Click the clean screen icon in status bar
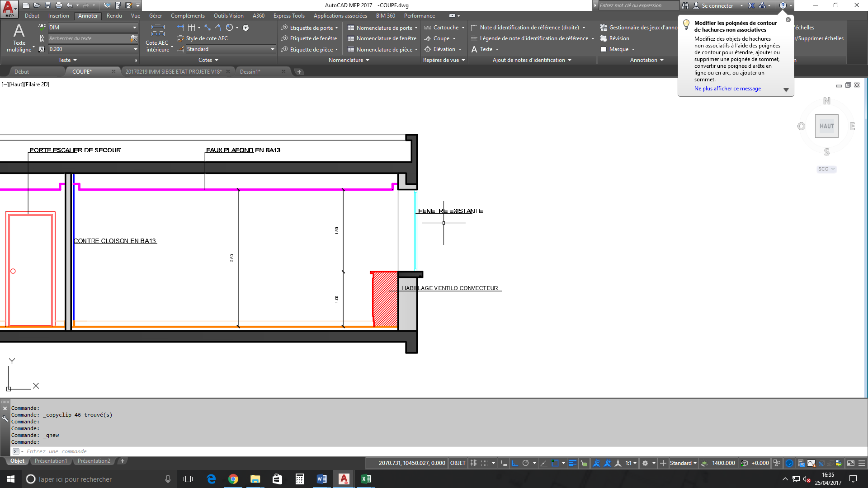Screen dimensions: 868x488 pos(851,463)
